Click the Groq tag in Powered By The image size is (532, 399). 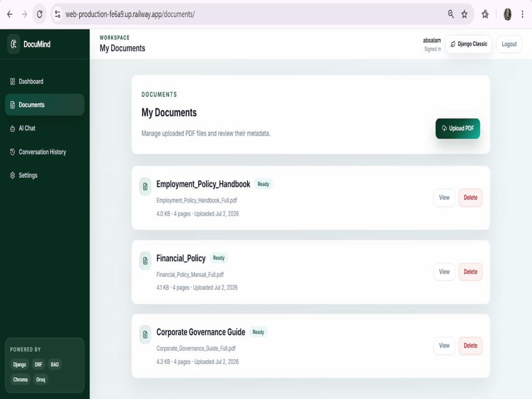click(x=41, y=380)
